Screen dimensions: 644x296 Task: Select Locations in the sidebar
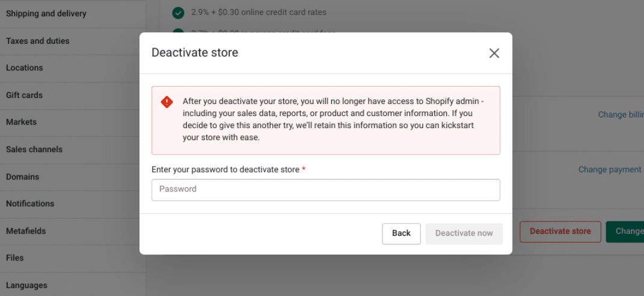click(x=25, y=68)
